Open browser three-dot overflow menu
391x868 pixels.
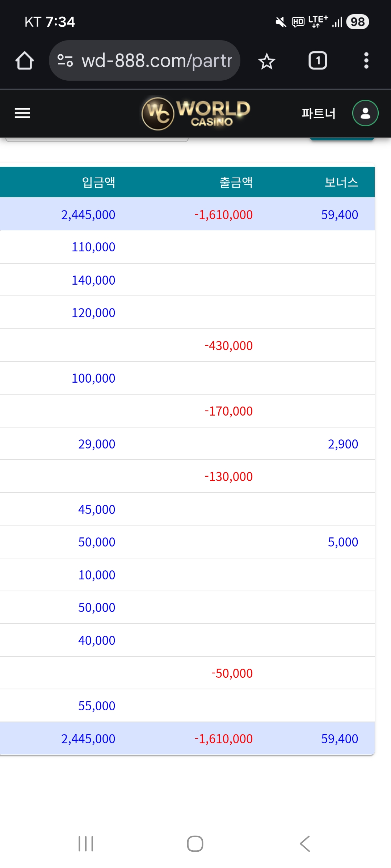[366, 60]
